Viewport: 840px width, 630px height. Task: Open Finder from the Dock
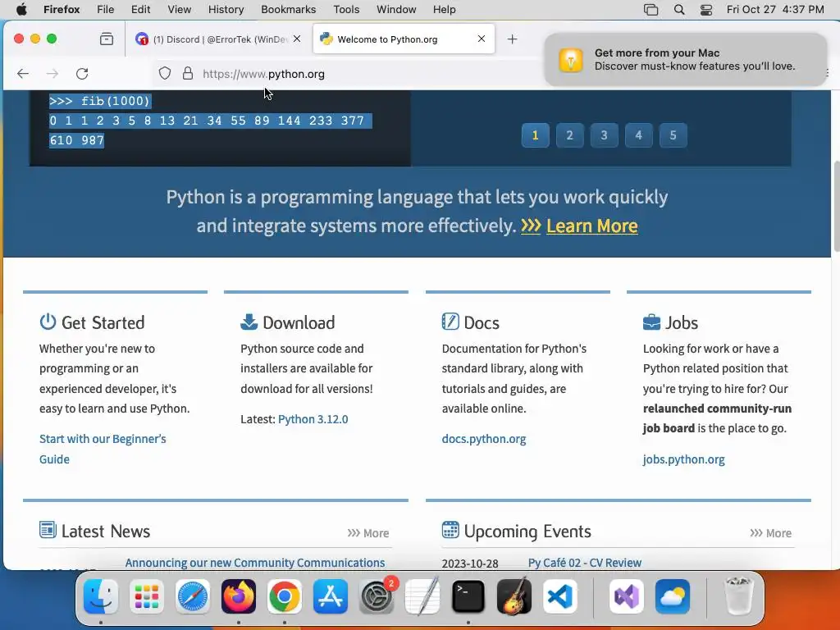coord(101,596)
